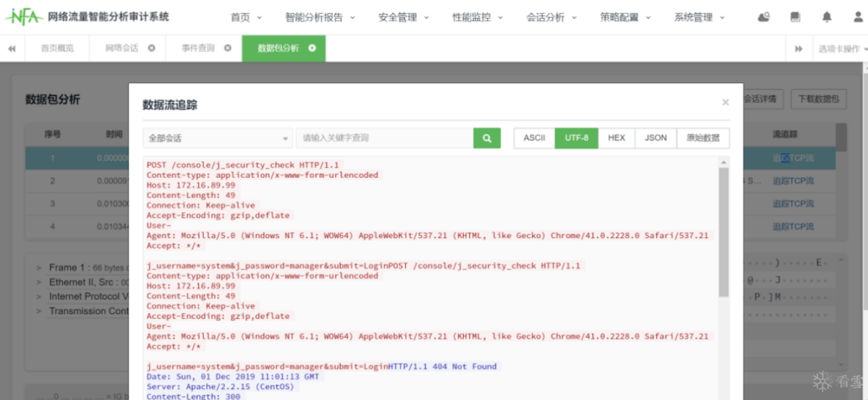The width and height of the screenshot is (868, 400).
Task: Select HEX display format
Action: [x=616, y=138]
